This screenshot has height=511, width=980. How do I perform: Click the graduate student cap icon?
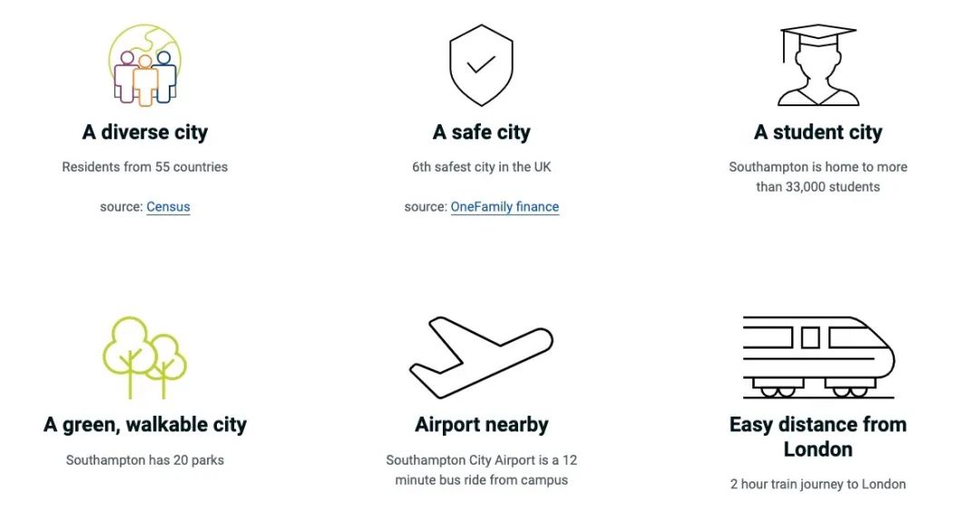click(x=818, y=65)
